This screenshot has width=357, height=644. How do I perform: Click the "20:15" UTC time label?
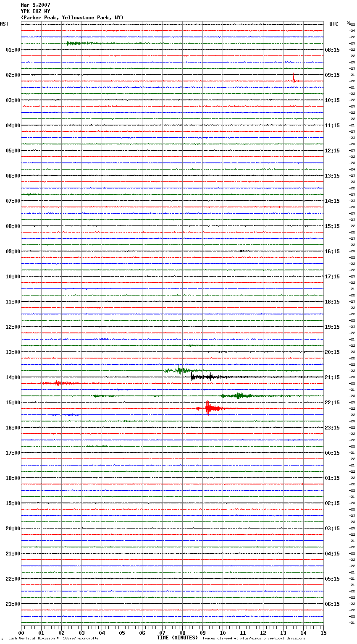click(332, 352)
